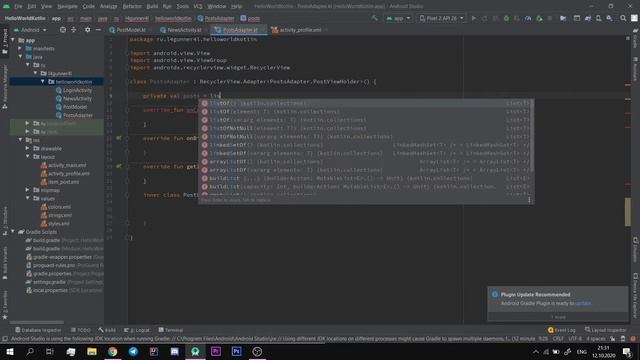Click the profiler icon in the toolbar
Image resolution: width=640 pixels, height=360 pixels.
(528, 18)
